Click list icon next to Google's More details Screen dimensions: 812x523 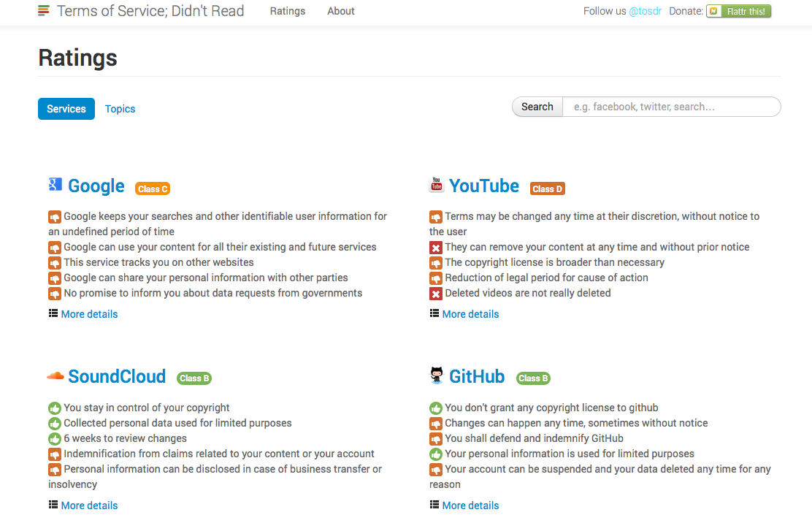coord(53,313)
